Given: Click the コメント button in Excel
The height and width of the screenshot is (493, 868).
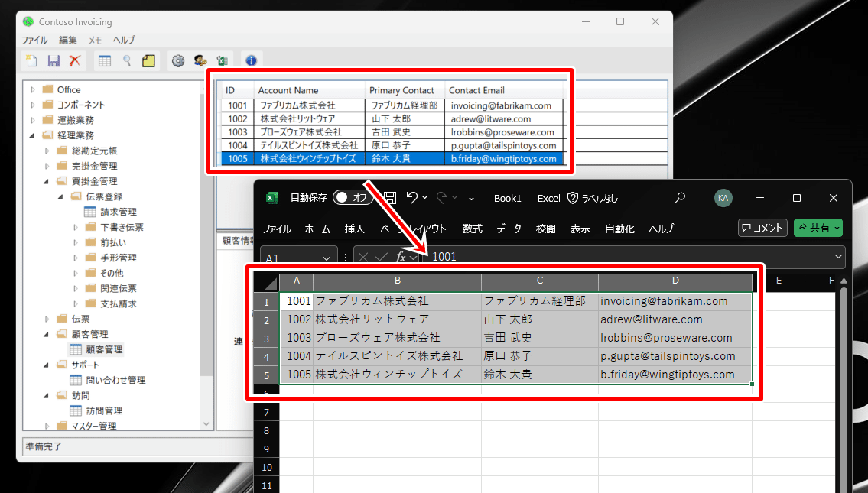Looking at the screenshot, I should 762,228.
